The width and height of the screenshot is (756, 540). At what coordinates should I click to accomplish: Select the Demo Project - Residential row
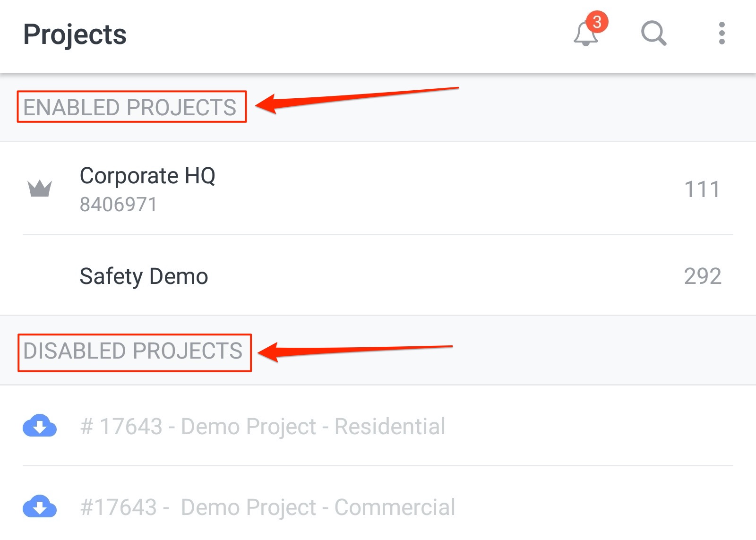click(x=378, y=426)
